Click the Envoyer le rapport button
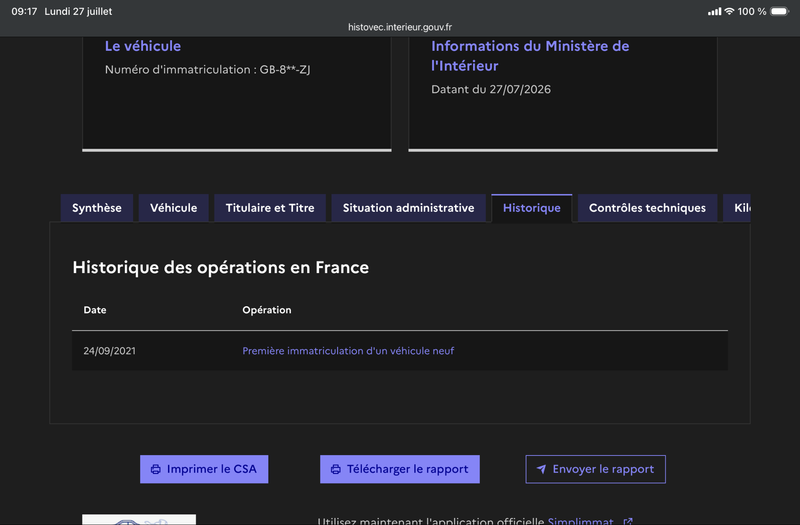 [595, 469]
